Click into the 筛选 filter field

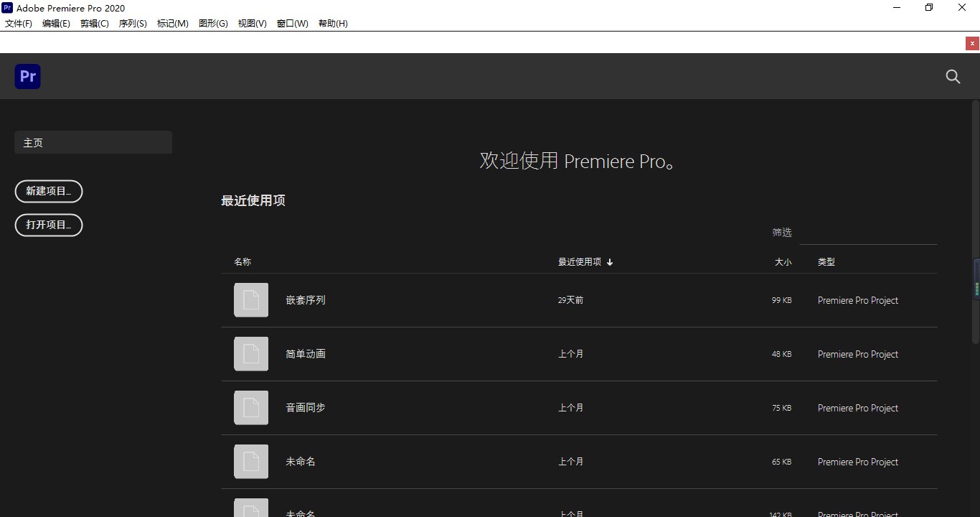point(868,233)
